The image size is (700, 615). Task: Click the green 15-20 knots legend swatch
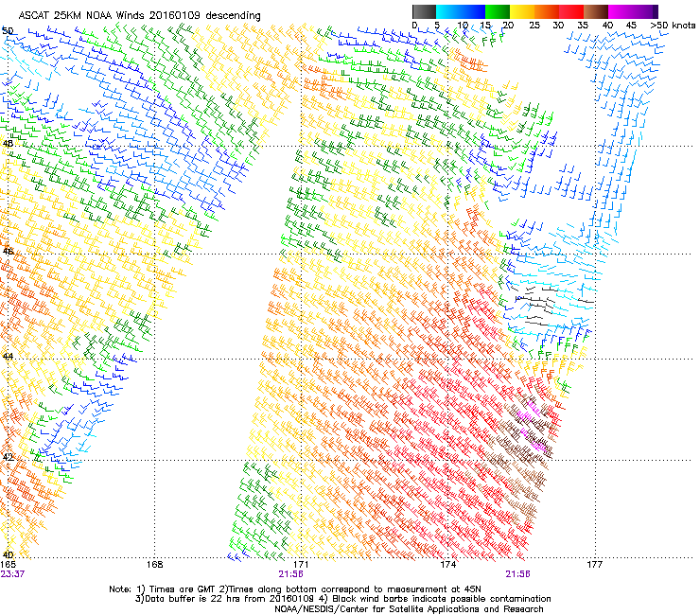498,11
